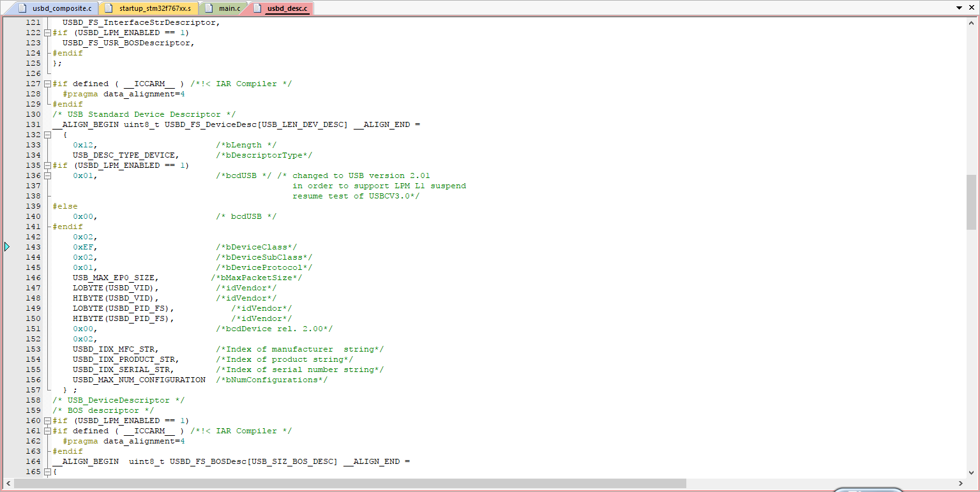980x492 pixels.
Task: Click HIBYTE(USBD_PID_FS) on line 150
Action: pos(121,318)
